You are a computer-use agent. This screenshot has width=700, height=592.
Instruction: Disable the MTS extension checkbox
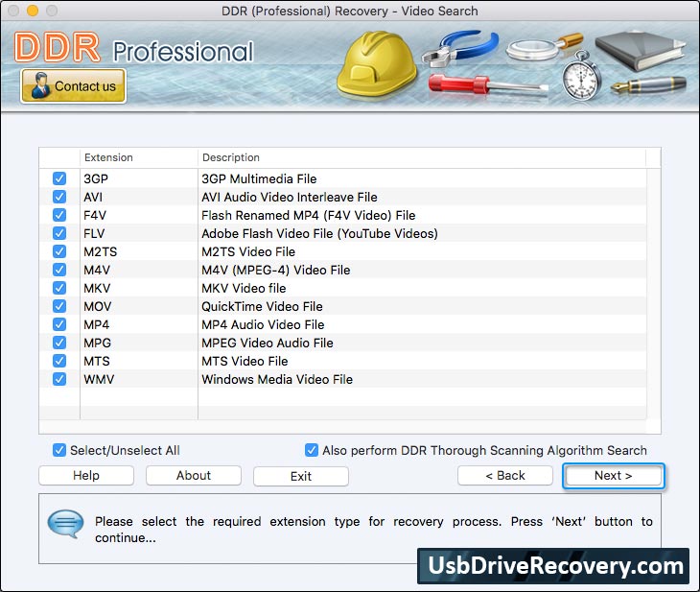coord(59,361)
